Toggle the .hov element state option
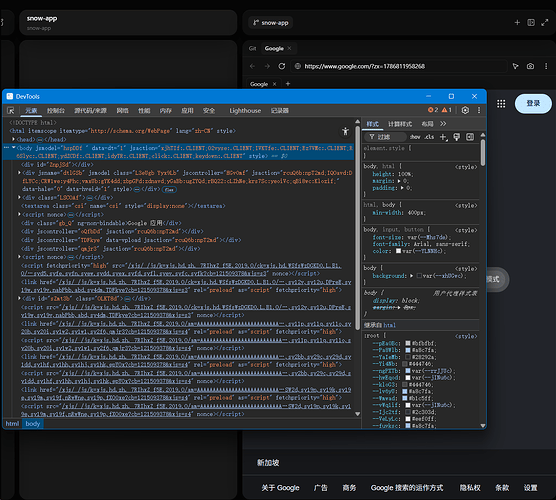 [415, 137]
